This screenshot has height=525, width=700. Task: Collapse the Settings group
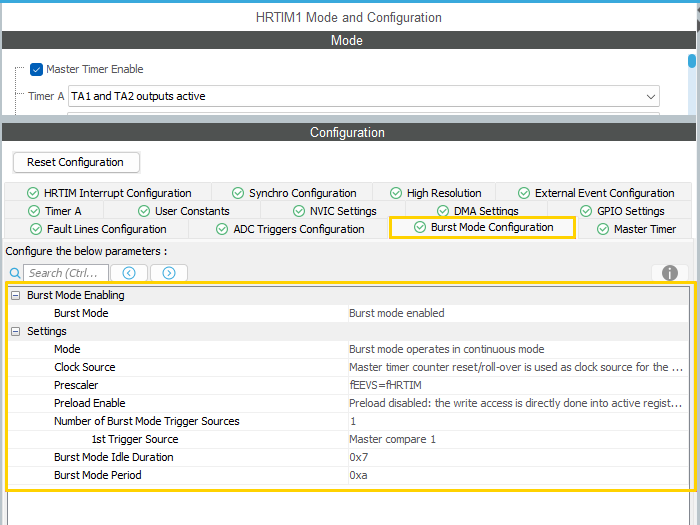[16, 331]
